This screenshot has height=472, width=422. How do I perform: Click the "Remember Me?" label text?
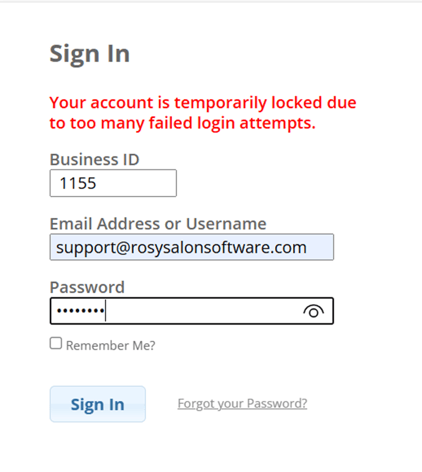pyautogui.click(x=111, y=345)
